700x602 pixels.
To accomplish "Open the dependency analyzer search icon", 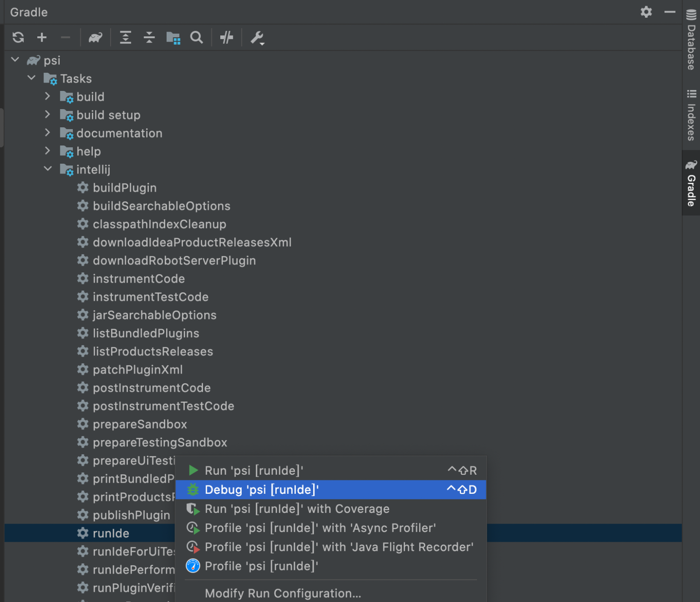I will pyautogui.click(x=196, y=37).
